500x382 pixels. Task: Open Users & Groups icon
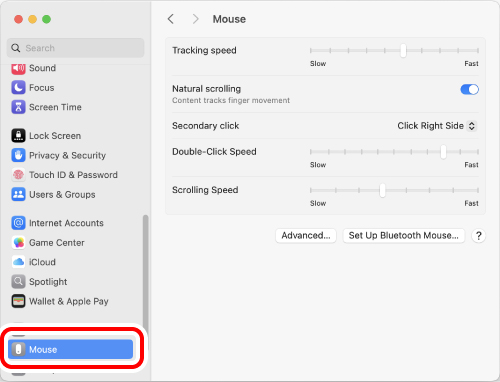18,194
